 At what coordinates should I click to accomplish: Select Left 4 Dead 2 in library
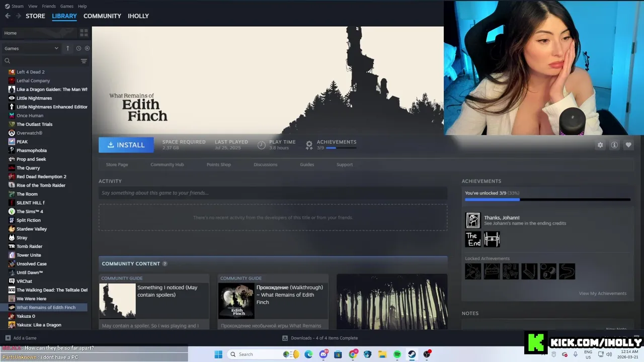pyautogui.click(x=30, y=72)
